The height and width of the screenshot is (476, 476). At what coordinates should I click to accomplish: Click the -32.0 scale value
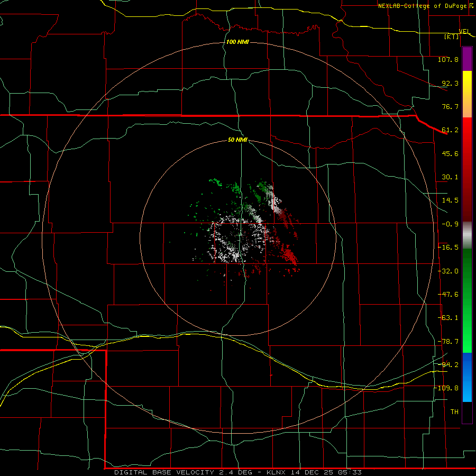pyautogui.click(x=448, y=271)
